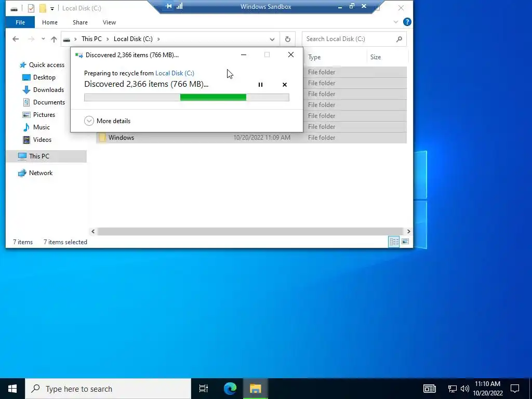Open the Windows Start menu
Image resolution: width=532 pixels, height=399 pixels.
pyautogui.click(x=12, y=389)
